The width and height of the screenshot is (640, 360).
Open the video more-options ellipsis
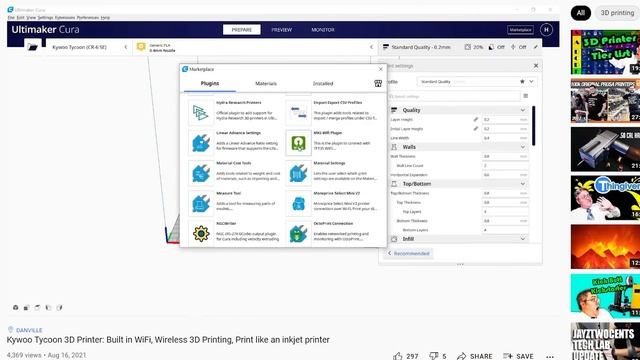coord(550,357)
